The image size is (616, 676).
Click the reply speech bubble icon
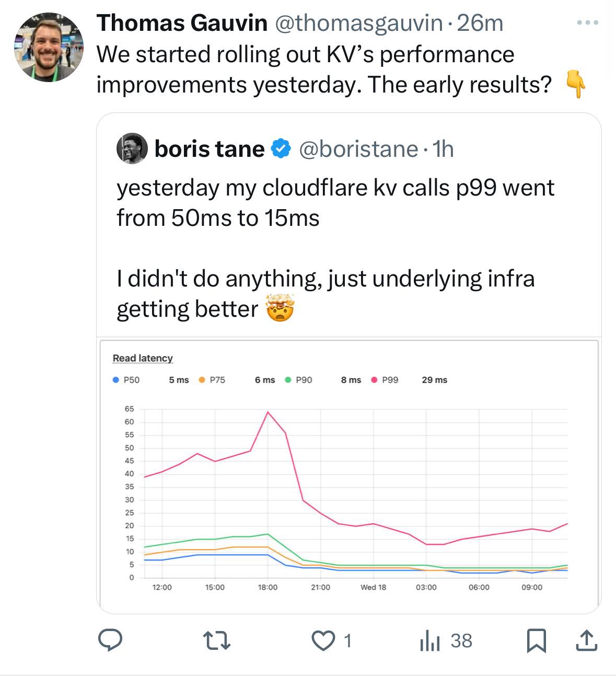[111, 640]
